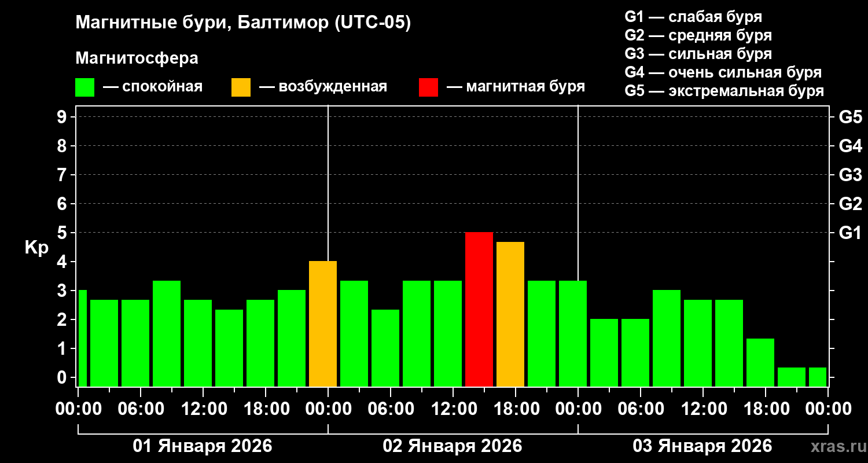Click the '— спокойная' legend label
This screenshot has height=463, width=868.
[x=153, y=87]
